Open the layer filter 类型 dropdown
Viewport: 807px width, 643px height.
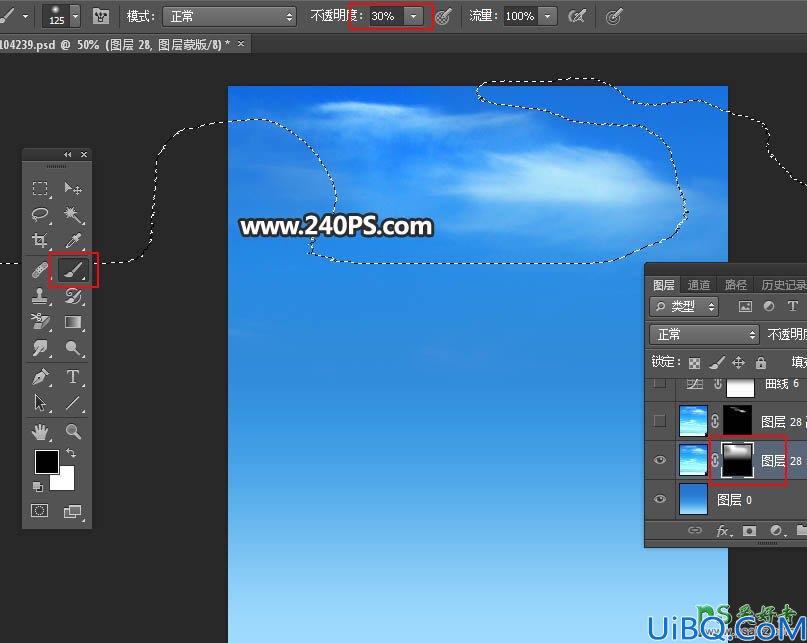coord(684,307)
